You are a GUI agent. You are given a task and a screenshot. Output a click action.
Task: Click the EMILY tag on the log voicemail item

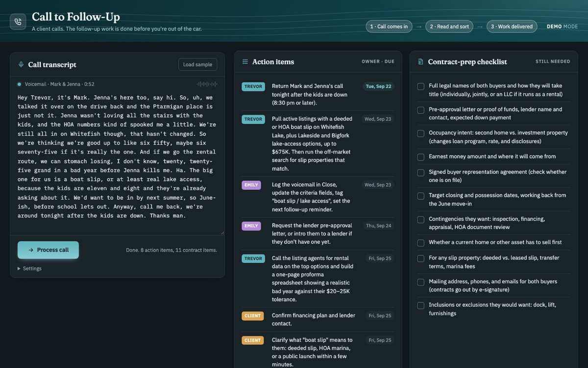tap(251, 185)
